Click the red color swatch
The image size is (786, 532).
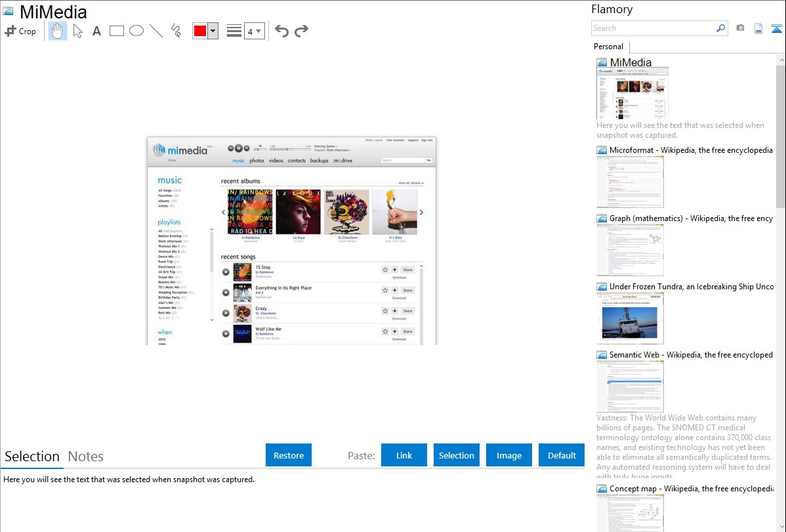[x=200, y=31]
